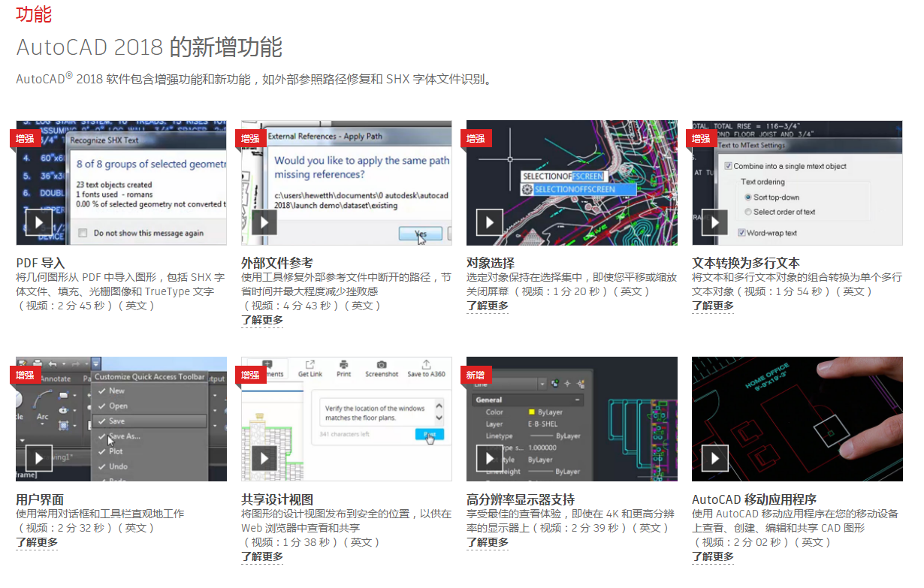This screenshot has width=924, height=588.
Task: Open 了解更多 link under 对象选择
Action: [x=488, y=306]
